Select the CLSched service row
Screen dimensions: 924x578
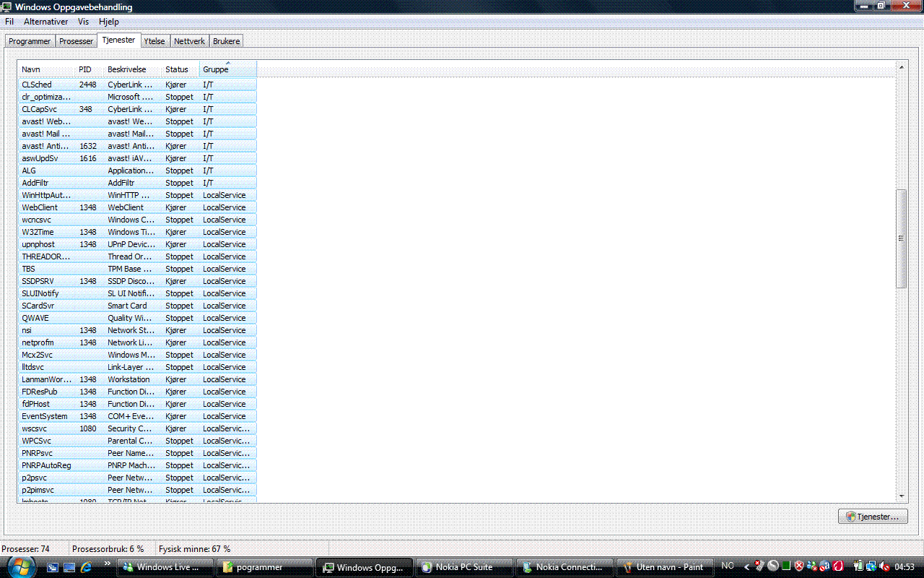pos(137,85)
